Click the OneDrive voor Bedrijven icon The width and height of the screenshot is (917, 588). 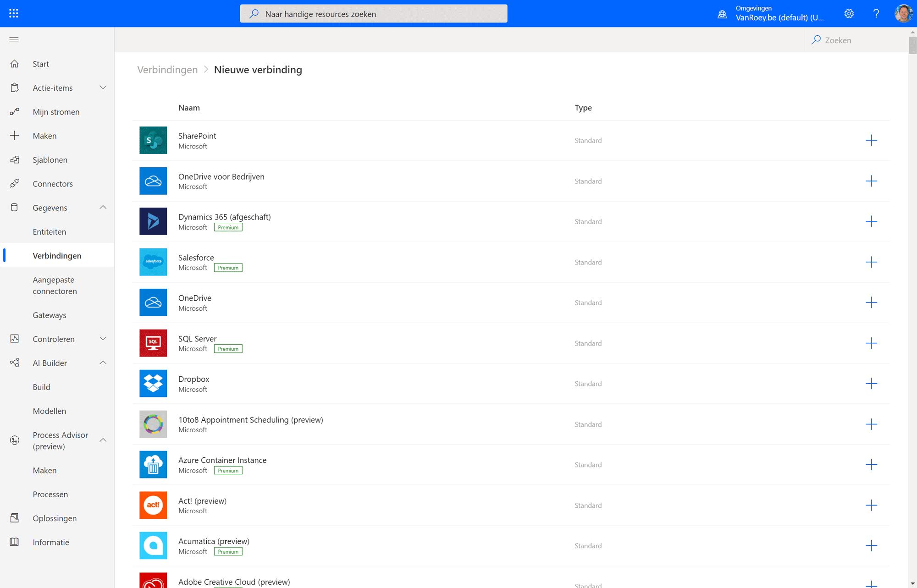153,181
